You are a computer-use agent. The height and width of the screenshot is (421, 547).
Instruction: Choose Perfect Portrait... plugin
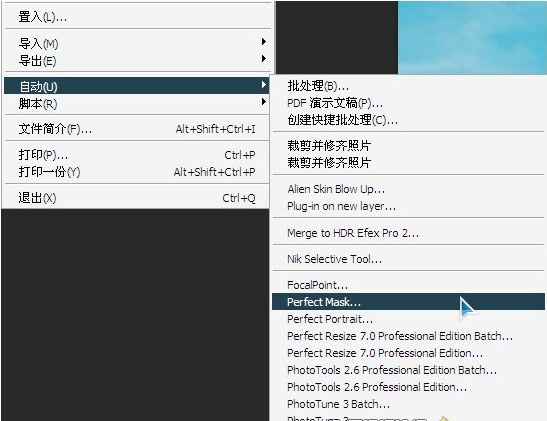408,319
